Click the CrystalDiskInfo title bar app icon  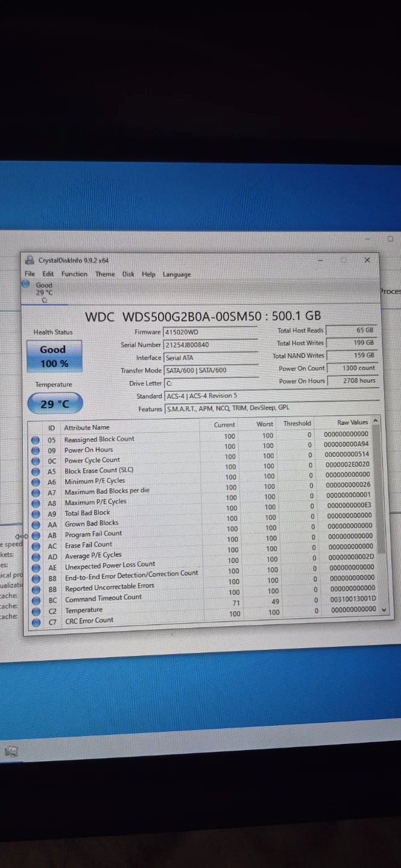tap(30, 260)
